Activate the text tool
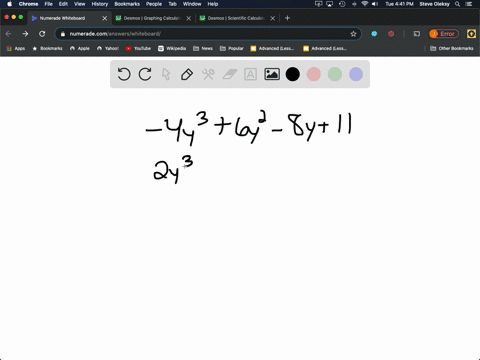The height and width of the screenshot is (360, 480). 250,74
